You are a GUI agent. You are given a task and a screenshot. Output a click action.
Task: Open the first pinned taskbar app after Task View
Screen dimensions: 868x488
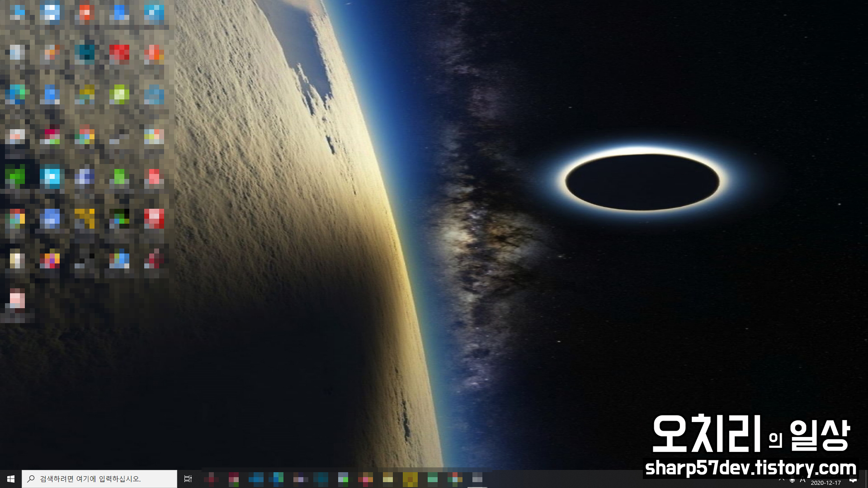pyautogui.click(x=211, y=479)
